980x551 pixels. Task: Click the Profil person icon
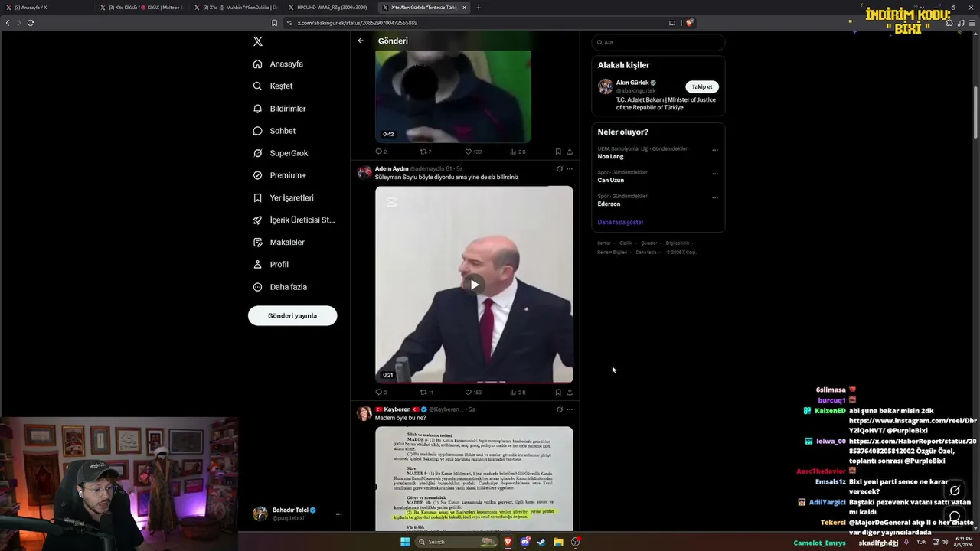point(258,264)
